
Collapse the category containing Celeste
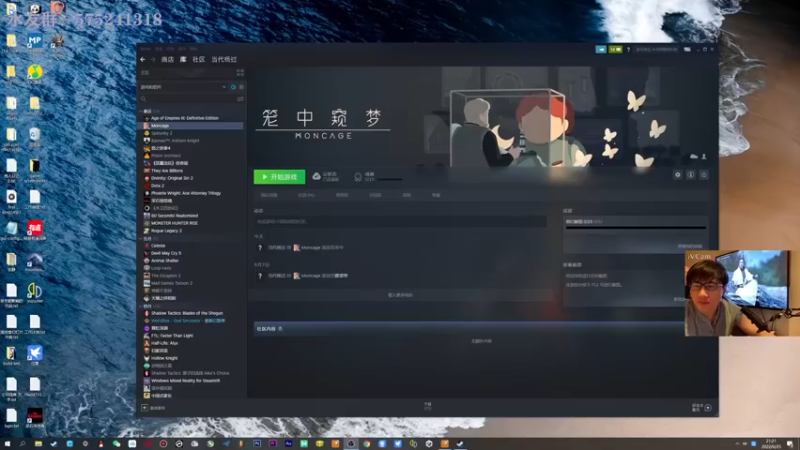click(x=141, y=238)
